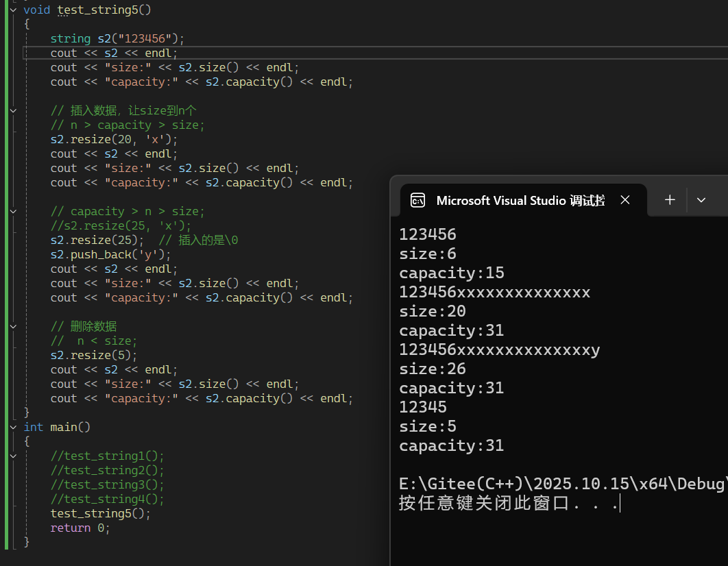Open a new console tab with plus
This screenshot has width=728, height=566.
tap(670, 200)
